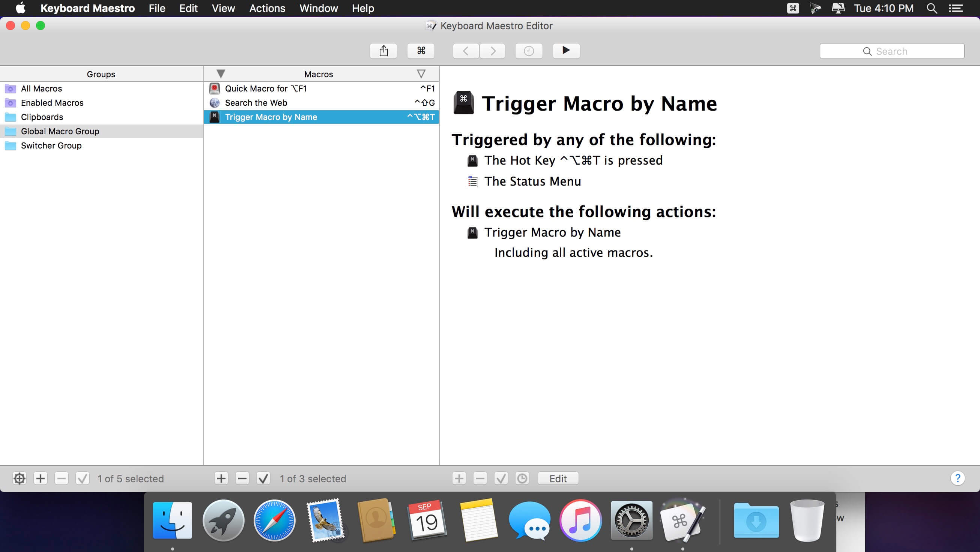Delete selected macro with minus button
980x552 pixels.
click(x=242, y=478)
